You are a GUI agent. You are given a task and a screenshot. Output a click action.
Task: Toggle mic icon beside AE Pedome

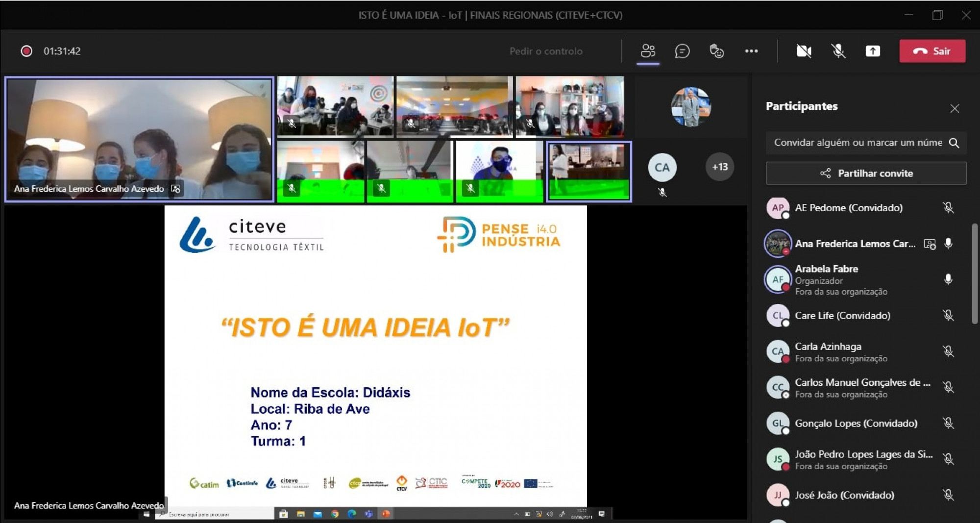pyautogui.click(x=948, y=208)
